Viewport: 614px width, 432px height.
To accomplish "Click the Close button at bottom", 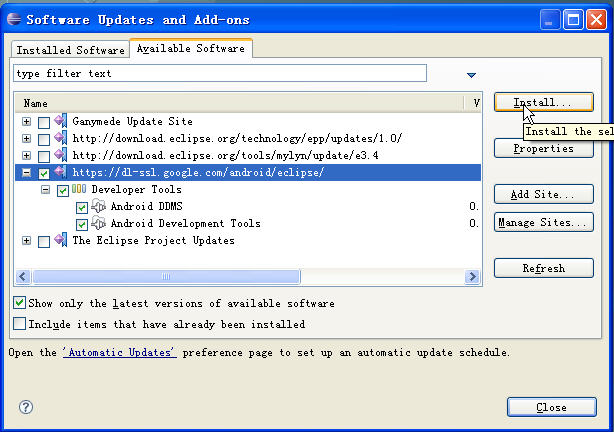I will point(552,407).
